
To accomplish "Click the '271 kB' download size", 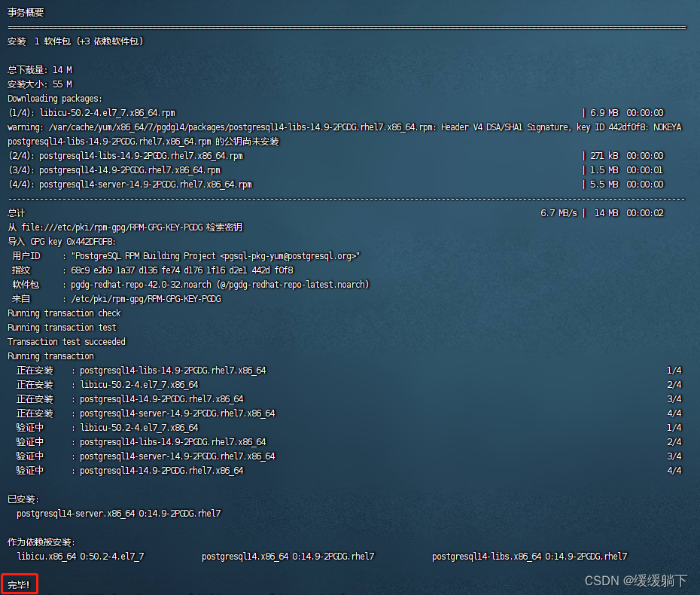I will coord(604,156).
